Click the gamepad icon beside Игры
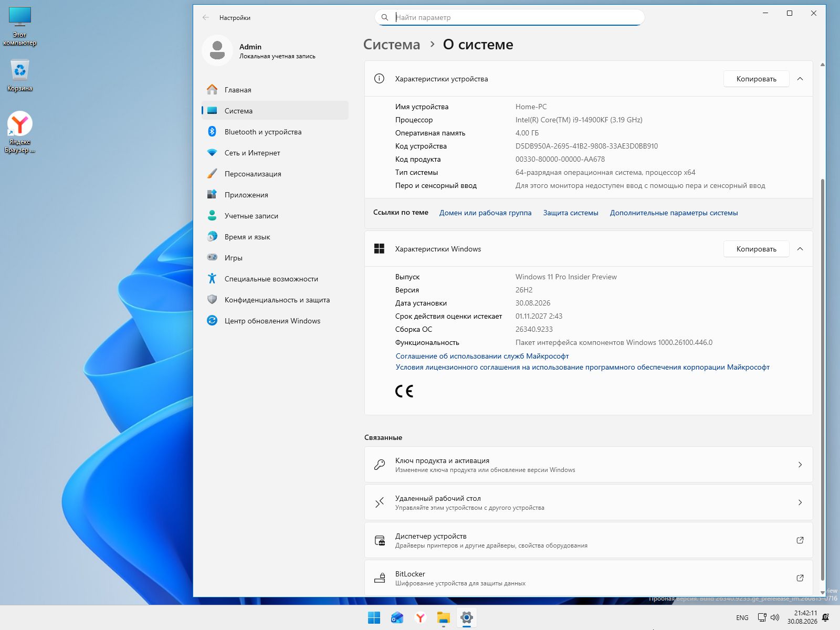The image size is (840, 630). [x=212, y=258]
